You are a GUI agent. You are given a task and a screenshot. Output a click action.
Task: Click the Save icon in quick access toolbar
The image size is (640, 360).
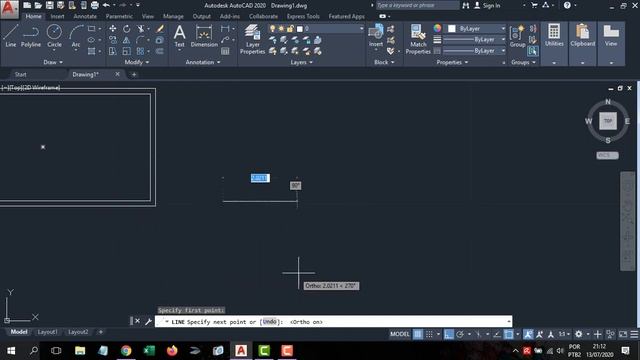point(49,5)
